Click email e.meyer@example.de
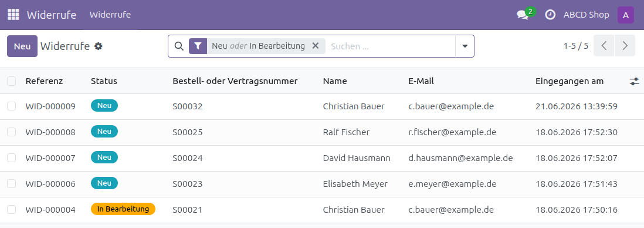Viewport: 644px width, 228px height. click(x=452, y=184)
